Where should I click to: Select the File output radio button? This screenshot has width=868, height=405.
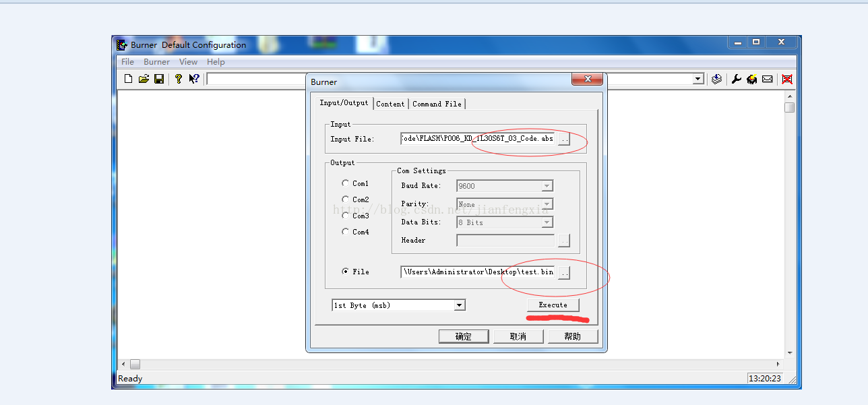tap(346, 272)
